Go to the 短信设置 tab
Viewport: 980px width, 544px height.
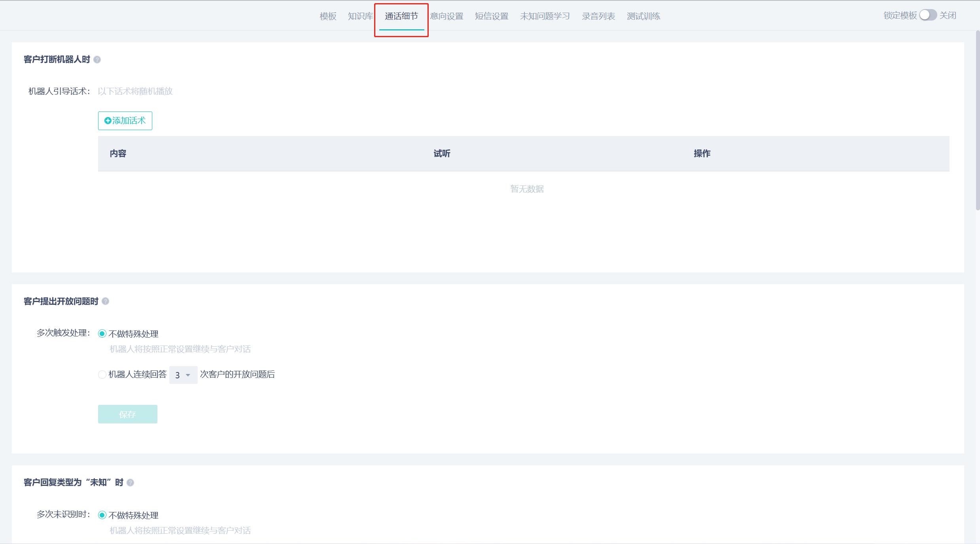click(492, 16)
